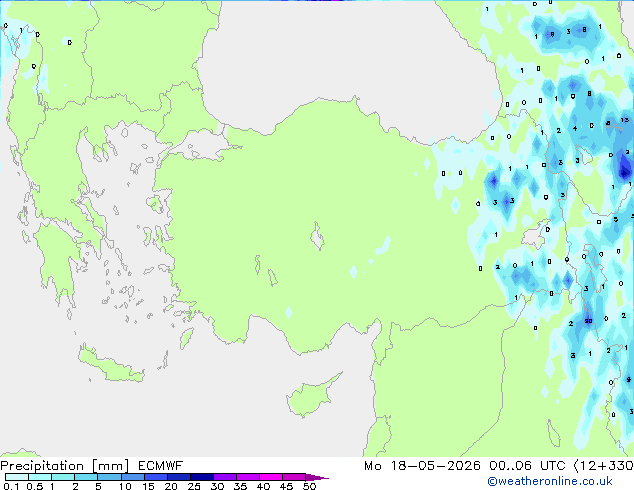Click the "20" precipitation value on map
Screen dimensions: 634x490
pos(588,321)
